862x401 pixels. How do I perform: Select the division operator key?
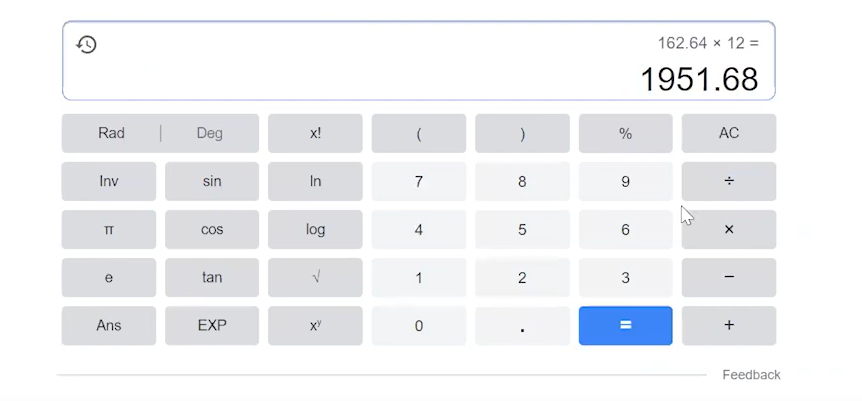(x=729, y=181)
